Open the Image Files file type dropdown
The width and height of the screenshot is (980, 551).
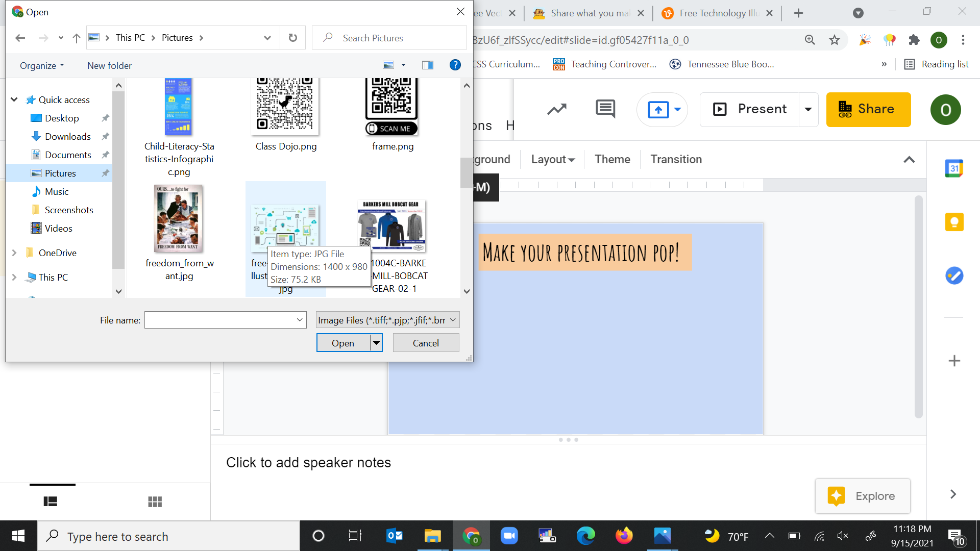(452, 320)
